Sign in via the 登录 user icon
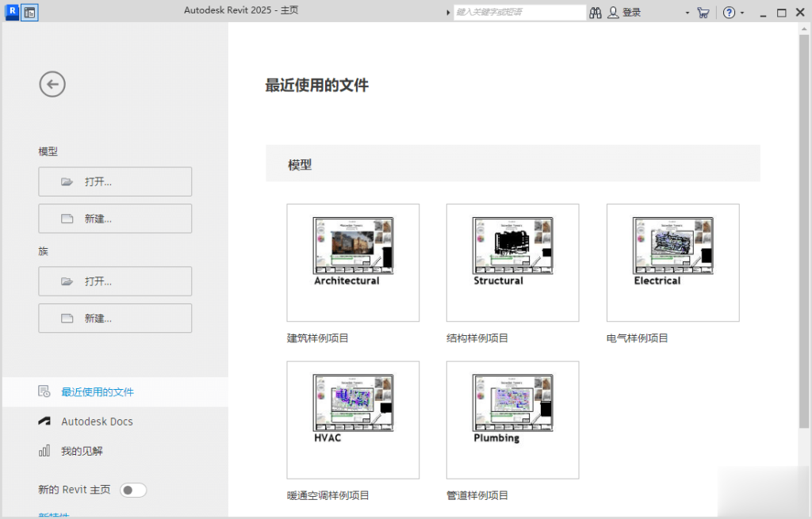Viewport: 812px width, 519px height. [625, 13]
